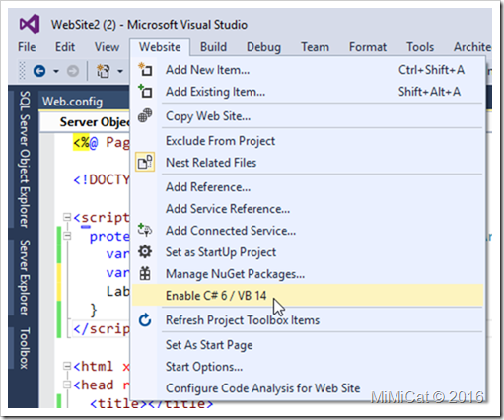Click the toolbar drag grip handle
The height and width of the screenshot is (420, 504).
pos(22,71)
